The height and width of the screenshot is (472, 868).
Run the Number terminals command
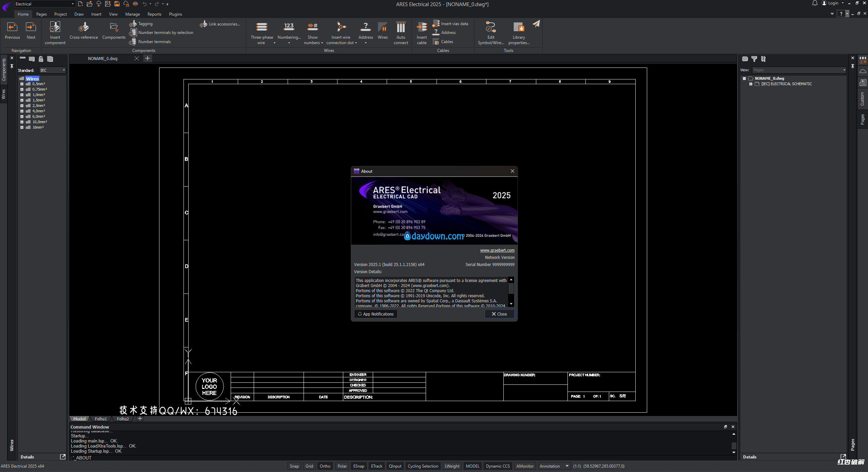[x=150, y=42]
